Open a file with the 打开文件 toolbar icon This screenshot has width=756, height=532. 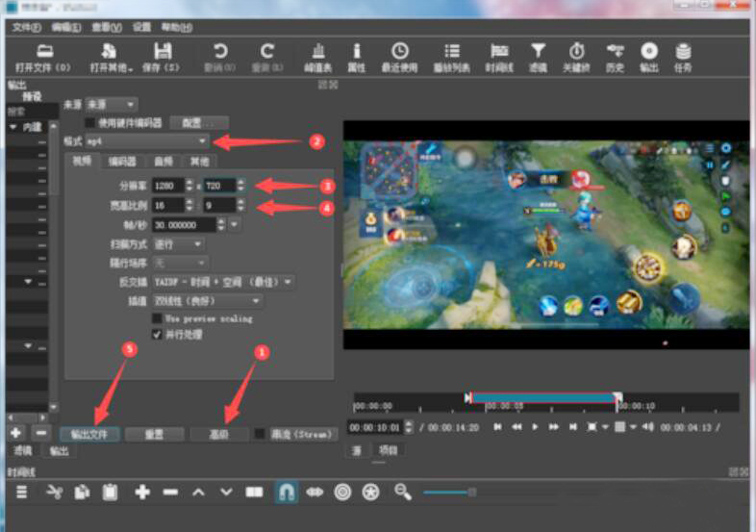[x=44, y=58]
